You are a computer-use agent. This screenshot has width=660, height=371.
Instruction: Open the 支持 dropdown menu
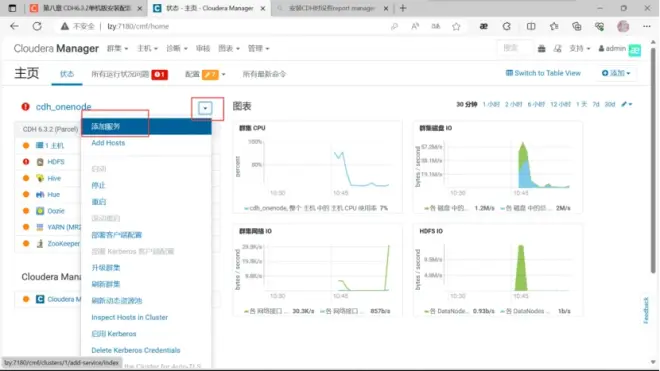(580, 48)
